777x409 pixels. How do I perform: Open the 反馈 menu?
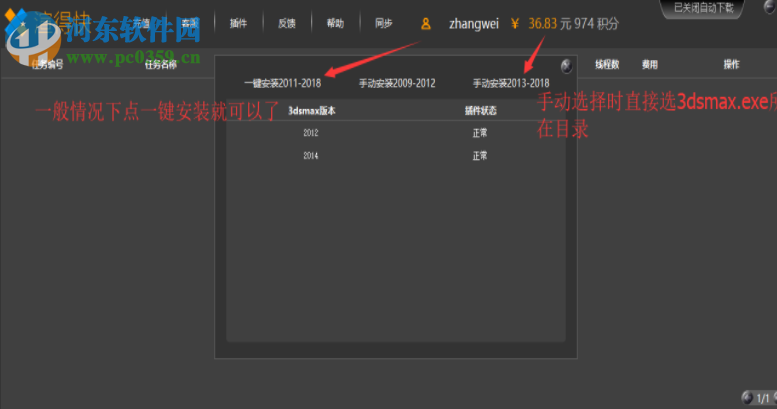pyautogui.click(x=286, y=23)
